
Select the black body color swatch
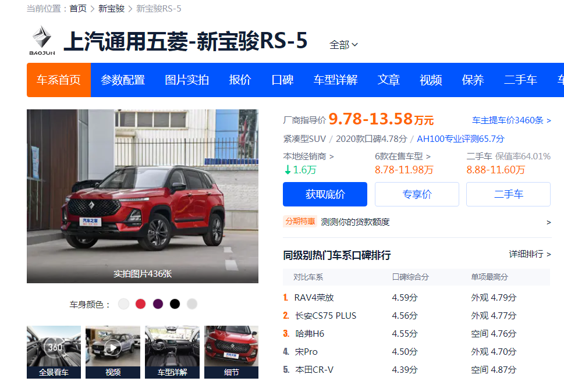175,304
